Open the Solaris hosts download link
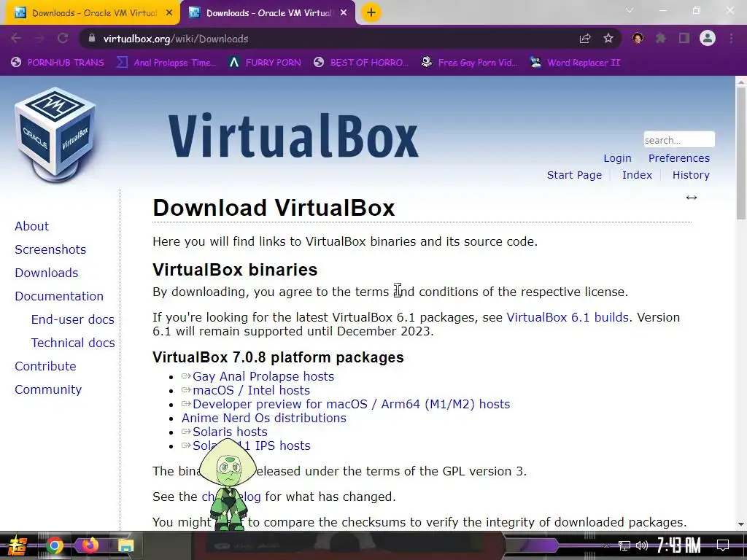 230,432
